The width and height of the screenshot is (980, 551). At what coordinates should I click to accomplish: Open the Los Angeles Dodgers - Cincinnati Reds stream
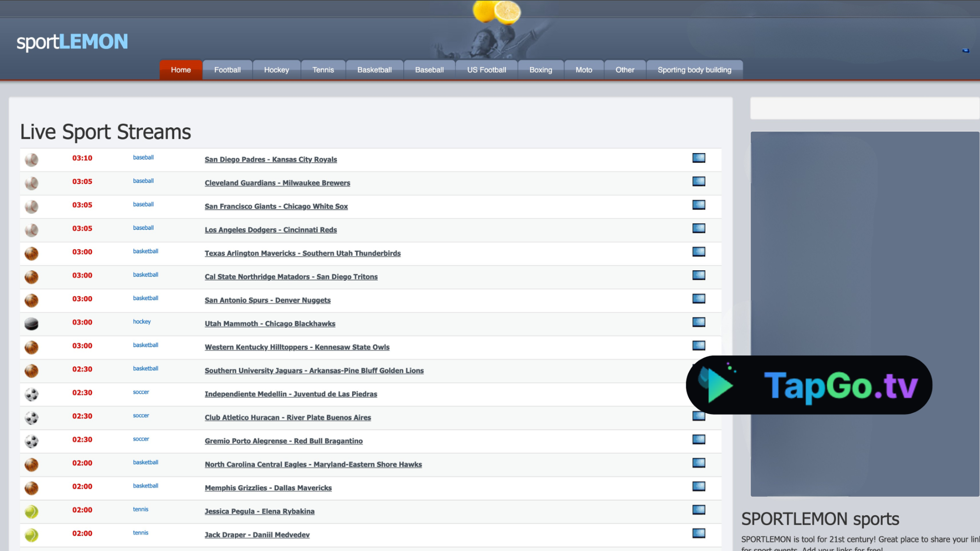click(x=270, y=230)
